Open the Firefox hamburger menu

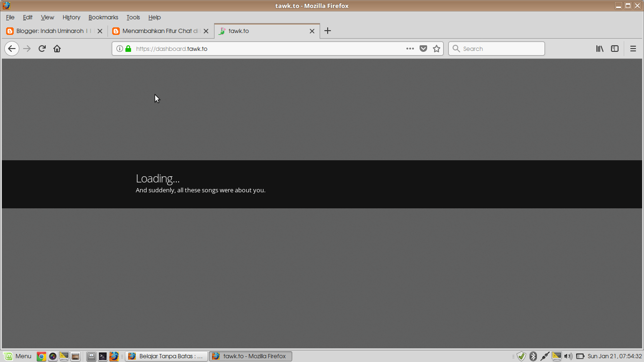click(x=633, y=49)
